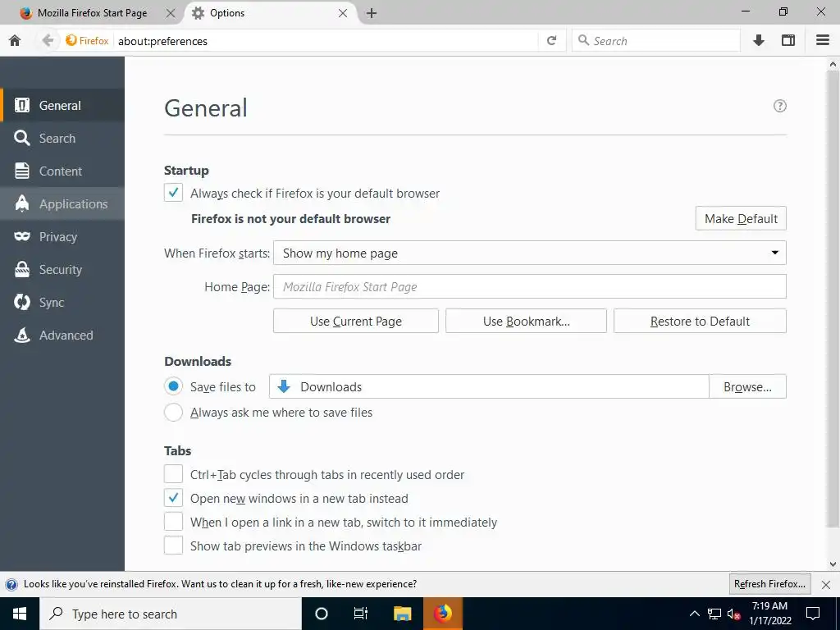
Task: Open the Content preferences section
Action: (x=62, y=171)
